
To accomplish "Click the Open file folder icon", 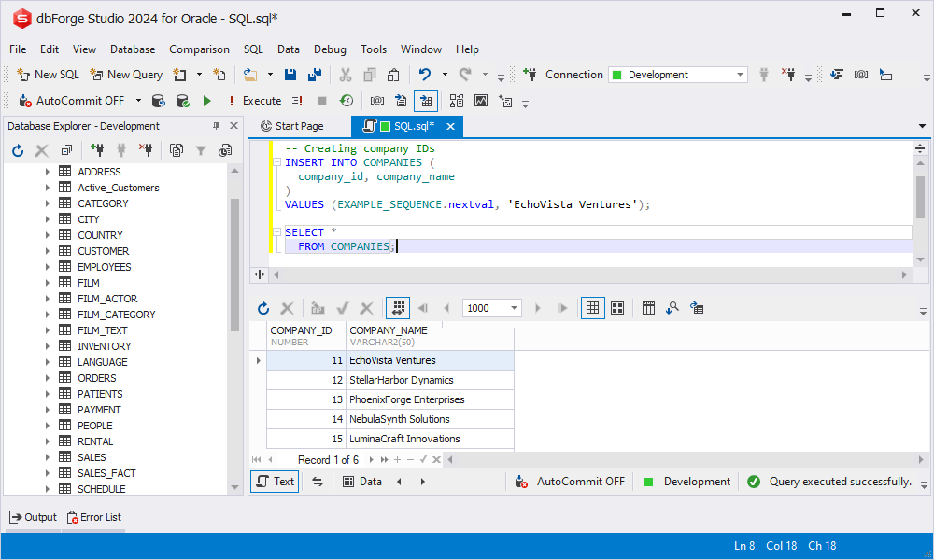I will tap(250, 75).
